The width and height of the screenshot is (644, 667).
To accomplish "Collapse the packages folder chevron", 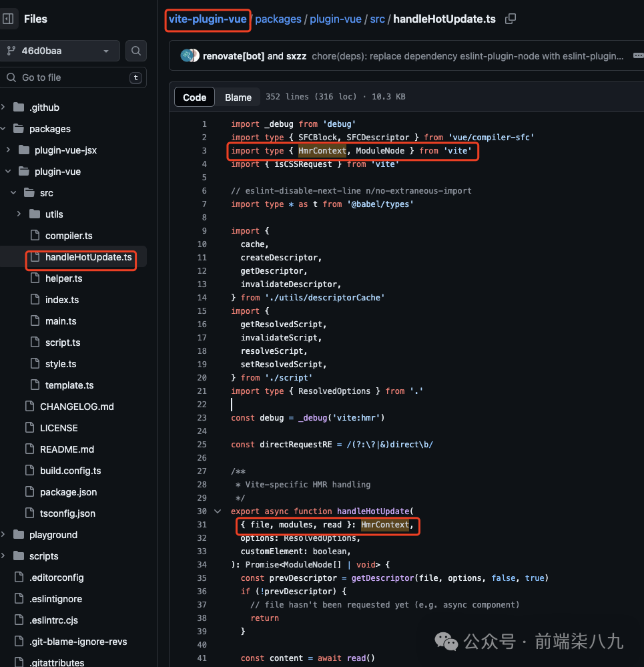I will [x=3, y=128].
